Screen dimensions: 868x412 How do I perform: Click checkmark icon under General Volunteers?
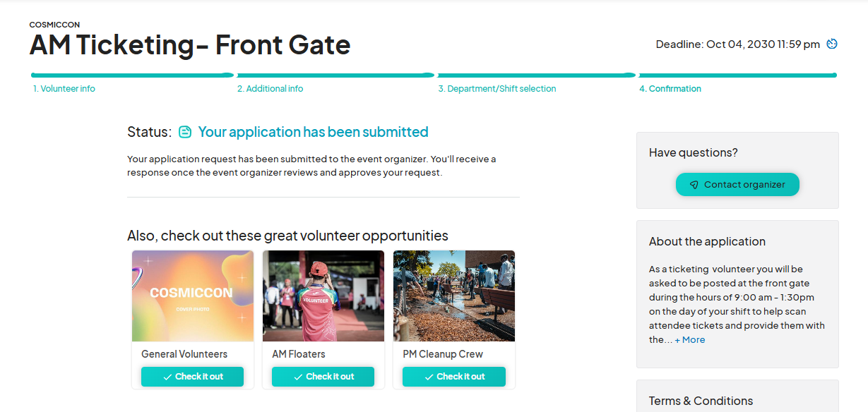(167, 377)
